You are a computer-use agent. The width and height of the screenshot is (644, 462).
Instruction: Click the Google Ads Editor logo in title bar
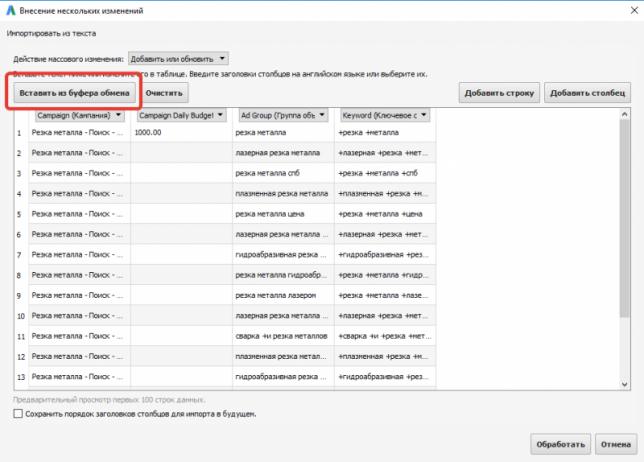[9, 10]
